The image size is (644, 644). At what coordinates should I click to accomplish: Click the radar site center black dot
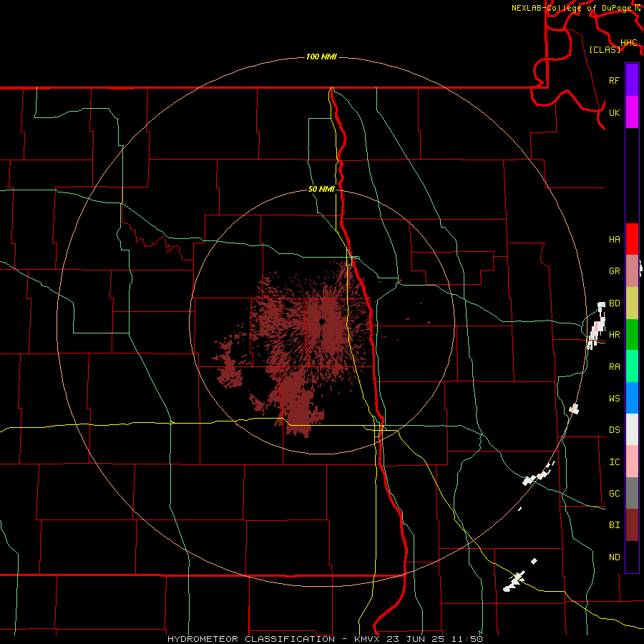pos(322,321)
